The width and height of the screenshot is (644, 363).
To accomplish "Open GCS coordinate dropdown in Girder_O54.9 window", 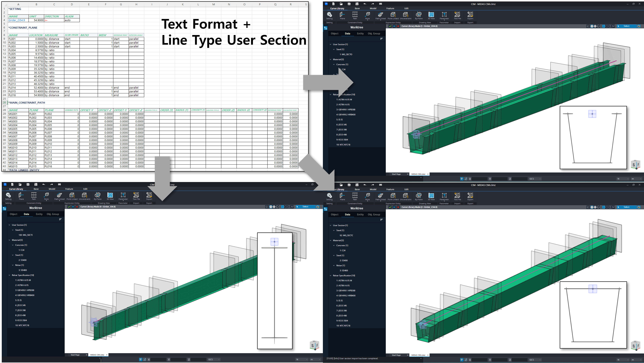I will coord(535,179).
